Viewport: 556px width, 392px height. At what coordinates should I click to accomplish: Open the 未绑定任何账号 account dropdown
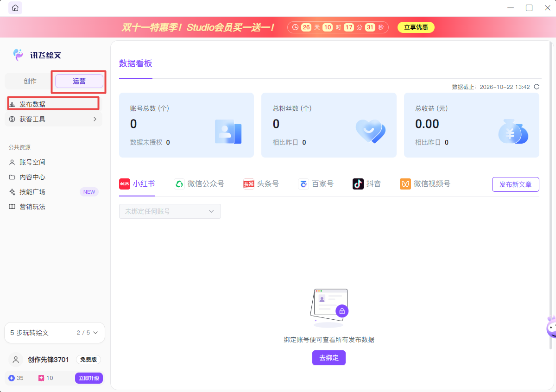point(170,211)
